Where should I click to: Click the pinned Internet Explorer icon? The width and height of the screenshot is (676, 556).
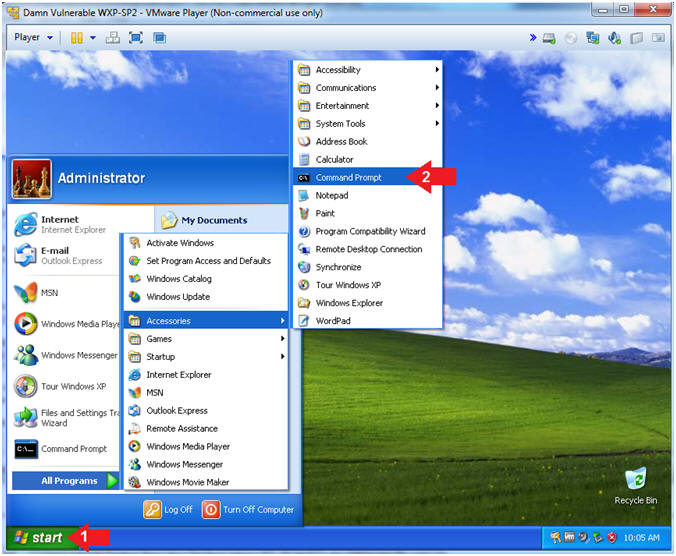tap(25, 225)
